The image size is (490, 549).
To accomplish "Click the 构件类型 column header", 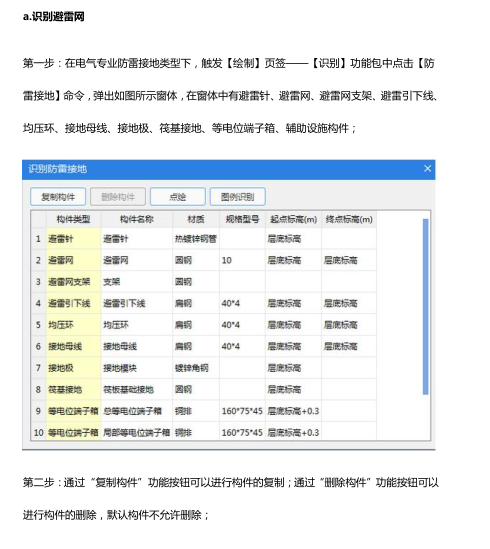I will pos(74,220).
